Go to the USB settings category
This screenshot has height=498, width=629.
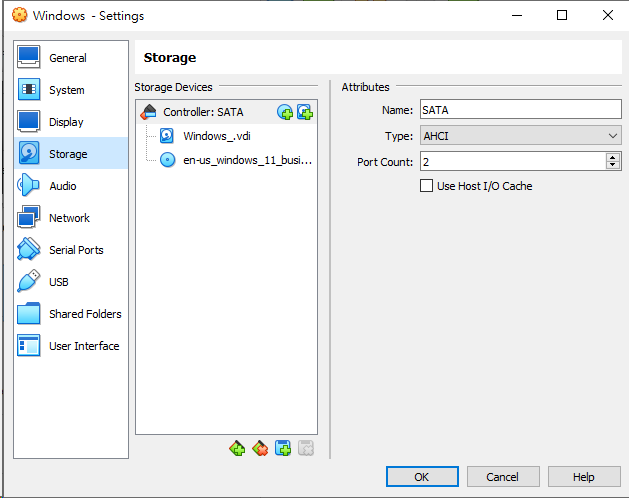point(58,282)
